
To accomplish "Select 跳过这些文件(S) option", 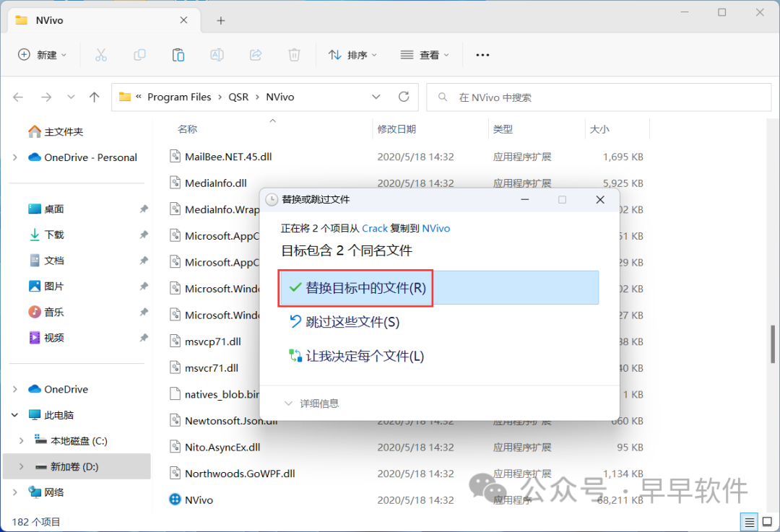I will (344, 322).
